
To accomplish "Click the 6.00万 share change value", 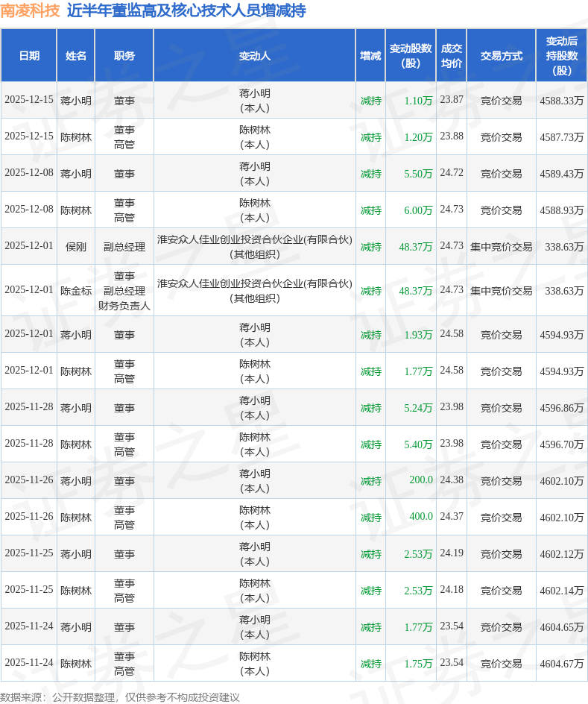I will click(418, 210).
